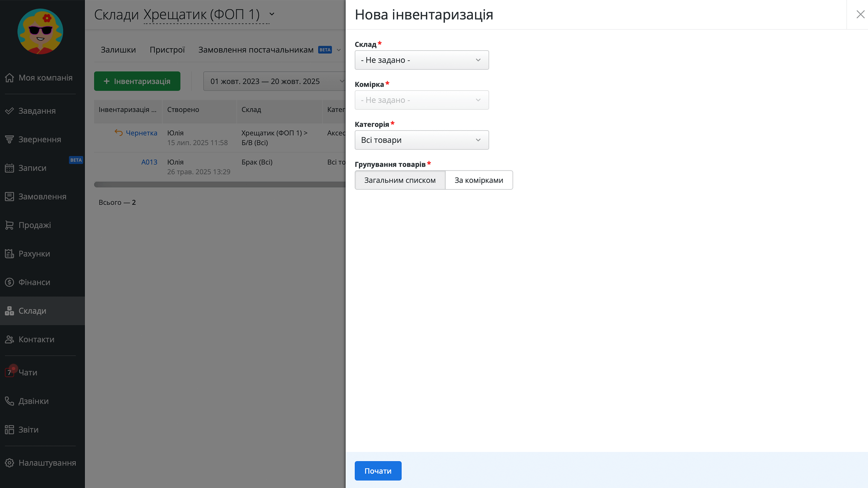Open the 'Склад' dropdown in the form
This screenshot has width=868, height=488.
point(421,60)
